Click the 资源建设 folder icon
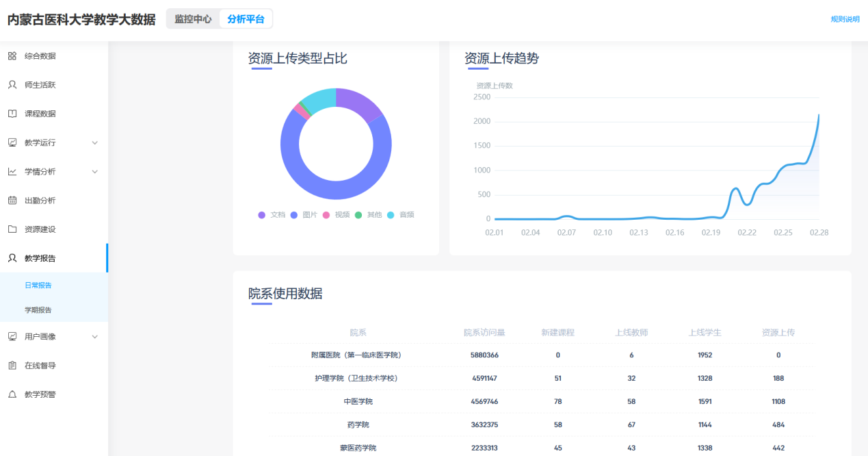Screen dimensions: 868x456 [x=12, y=229]
